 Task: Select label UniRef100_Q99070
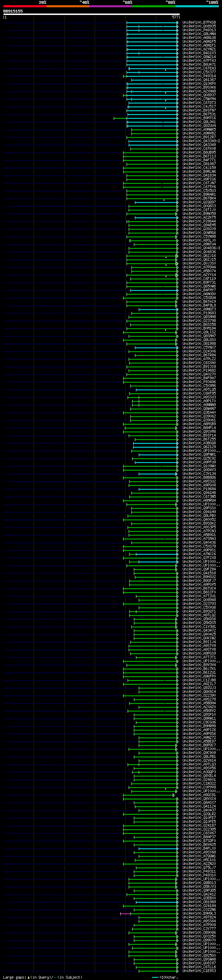point(199,940)
